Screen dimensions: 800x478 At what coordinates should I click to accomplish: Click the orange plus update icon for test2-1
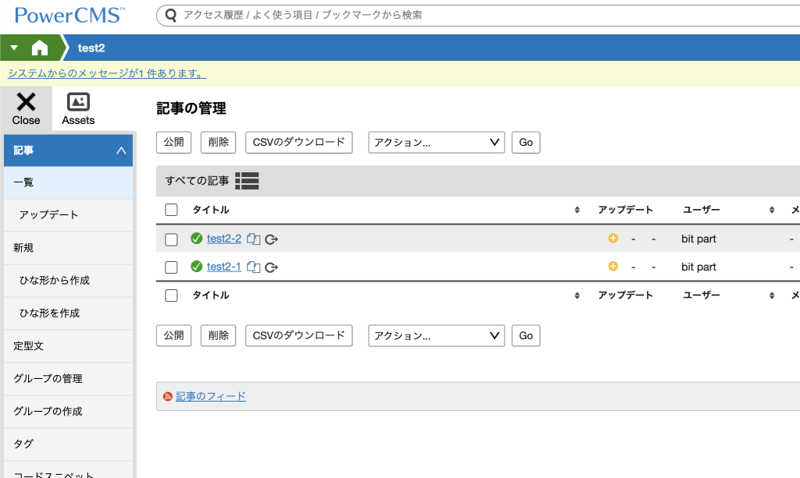tap(613, 266)
